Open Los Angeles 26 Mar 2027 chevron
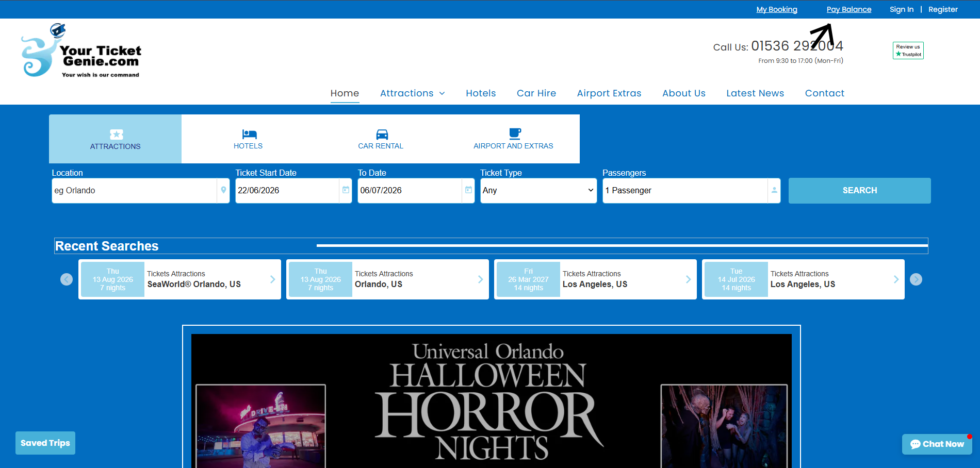Image resolution: width=980 pixels, height=468 pixels. coord(688,279)
